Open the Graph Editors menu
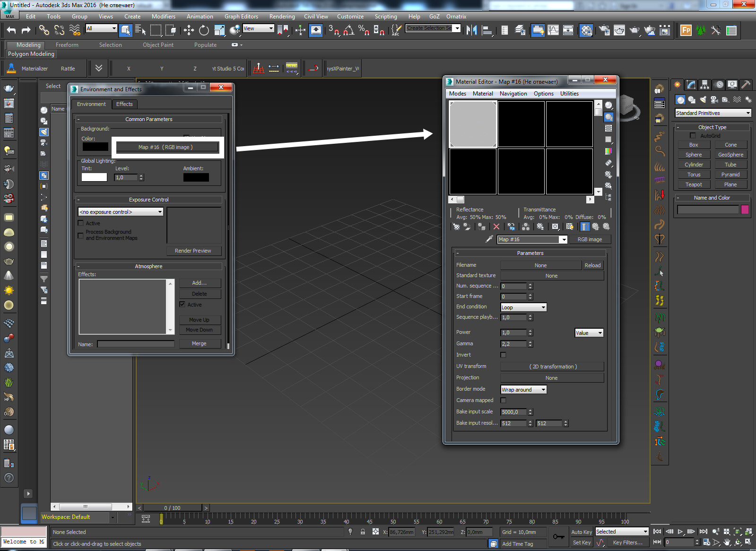The width and height of the screenshot is (756, 551). (241, 17)
